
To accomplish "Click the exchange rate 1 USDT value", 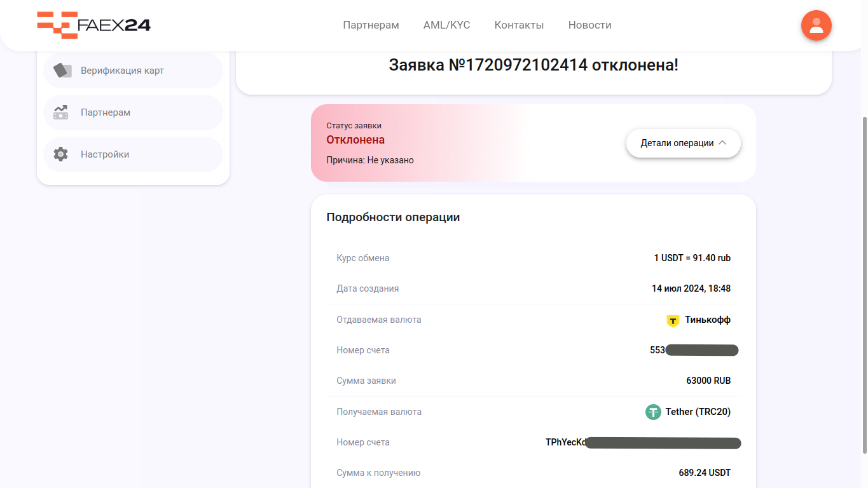I will pyautogui.click(x=692, y=258).
